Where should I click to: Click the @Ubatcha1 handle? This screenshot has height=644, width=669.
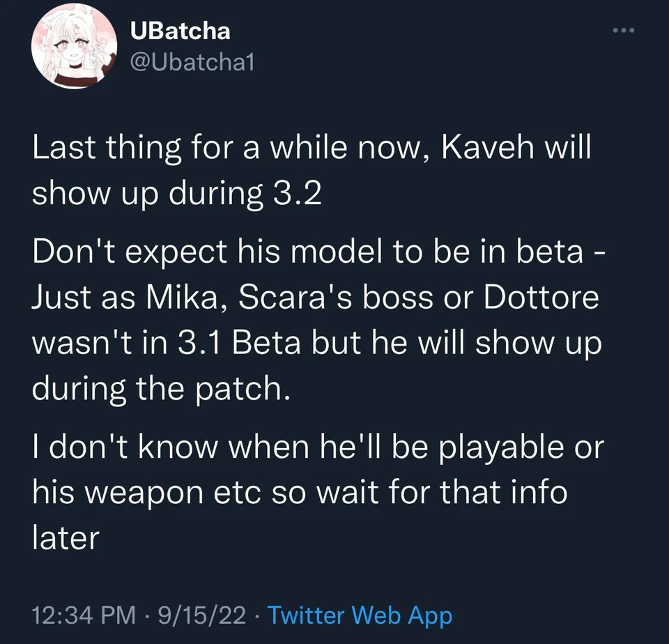[192, 63]
